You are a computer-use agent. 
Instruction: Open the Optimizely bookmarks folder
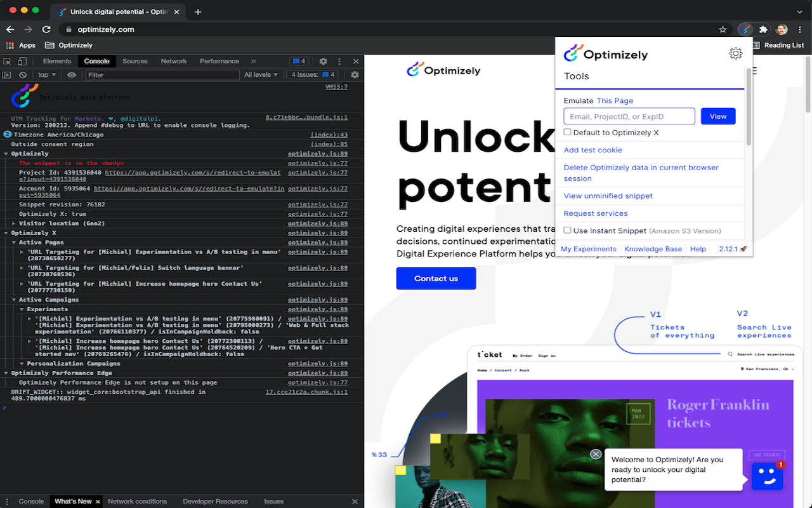point(69,45)
